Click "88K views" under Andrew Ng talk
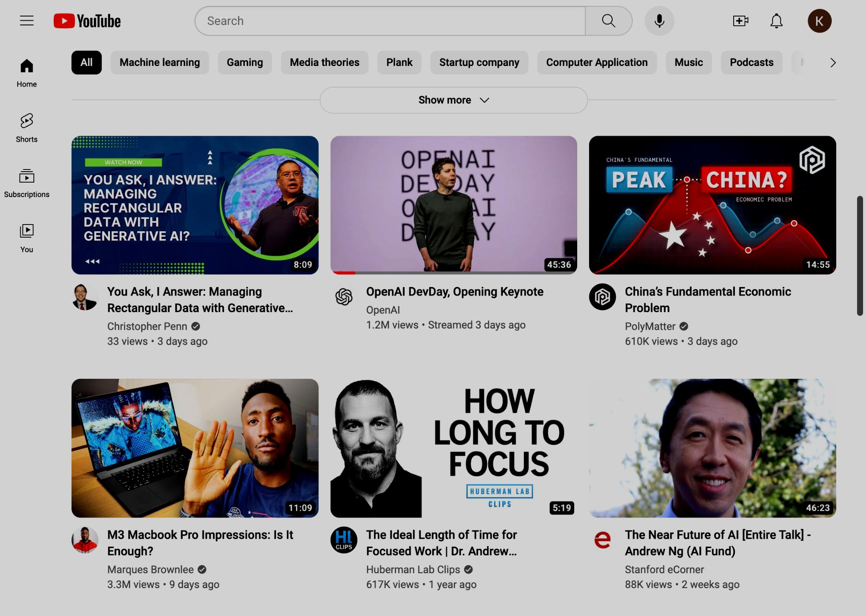 tap(648, 585)
